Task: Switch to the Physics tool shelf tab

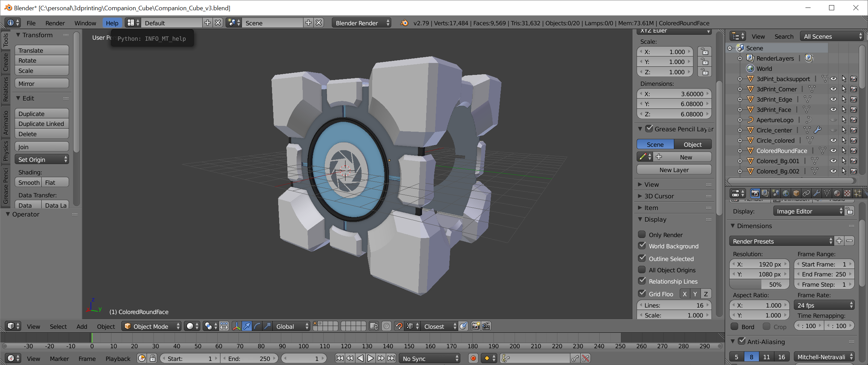Action: (5, 151)
